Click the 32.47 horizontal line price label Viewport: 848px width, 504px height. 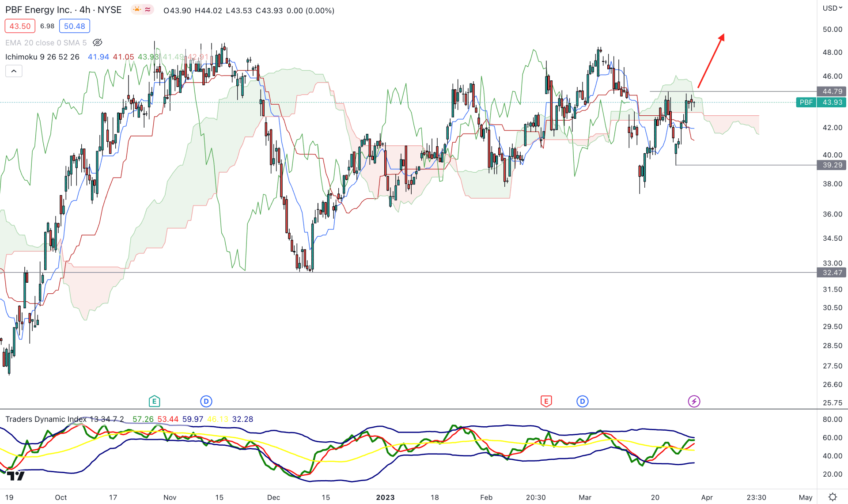pos(832,273)
